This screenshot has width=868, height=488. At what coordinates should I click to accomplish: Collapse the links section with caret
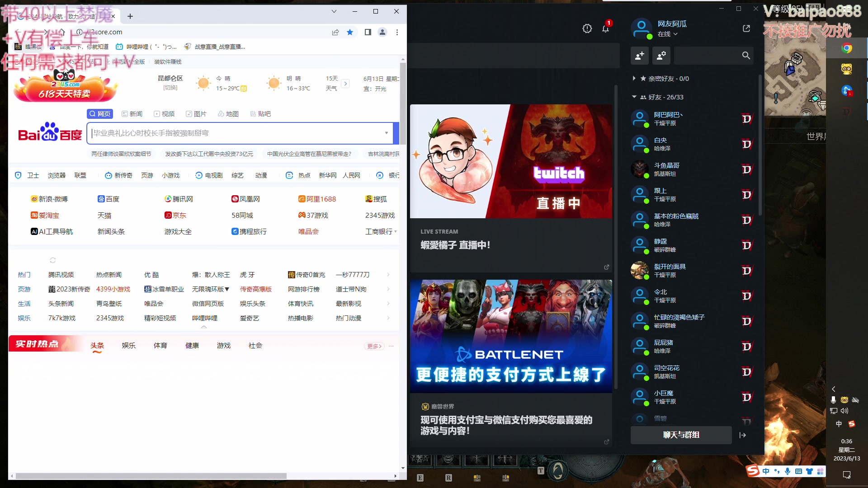pyautogui.click(x=204, y=327)
